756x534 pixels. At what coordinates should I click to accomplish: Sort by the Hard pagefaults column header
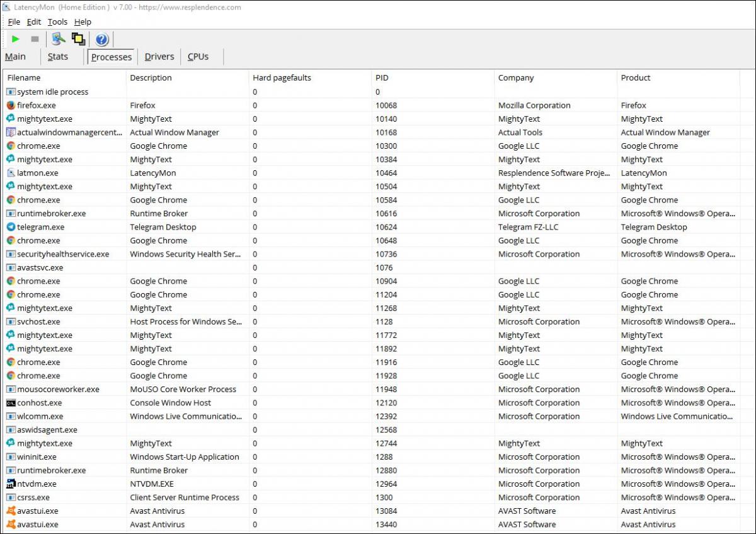311,78
